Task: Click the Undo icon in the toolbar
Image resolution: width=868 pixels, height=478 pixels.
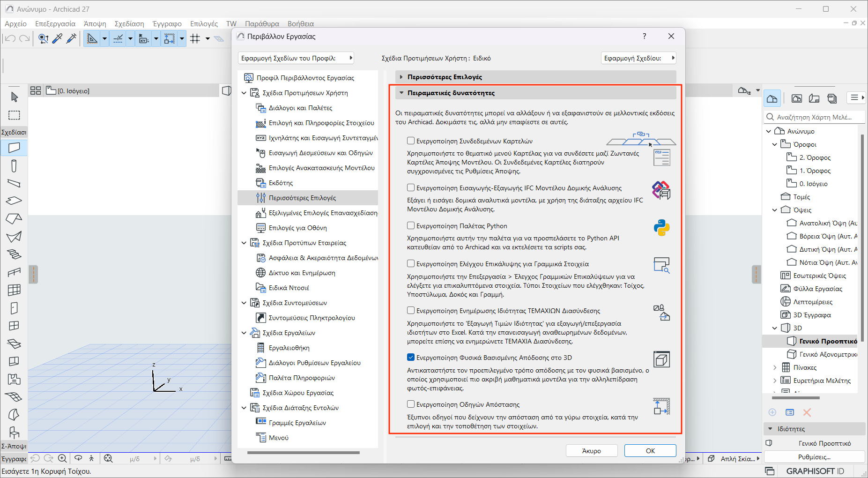Action: click(10, 39)
